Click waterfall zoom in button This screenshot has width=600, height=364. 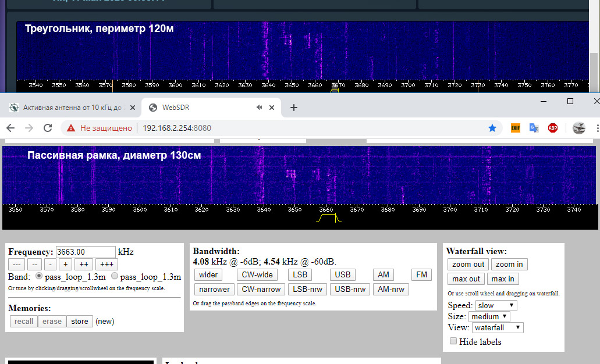[x=509, y=265]
